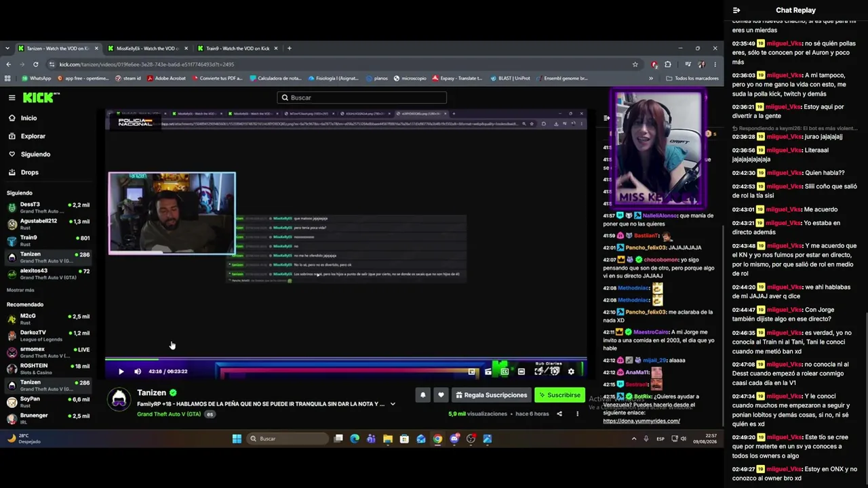Open WhatsApp bookmark
The height and width of the screenshot is (488, 868).
pyautogui.click(x=36, y=78)
